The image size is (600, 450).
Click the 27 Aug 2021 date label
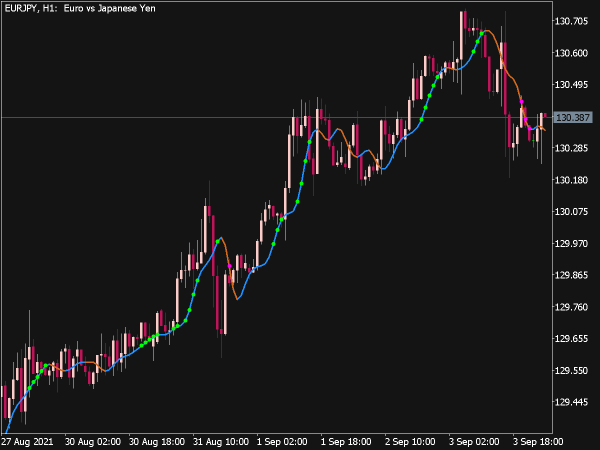click(x=28, y=442)
